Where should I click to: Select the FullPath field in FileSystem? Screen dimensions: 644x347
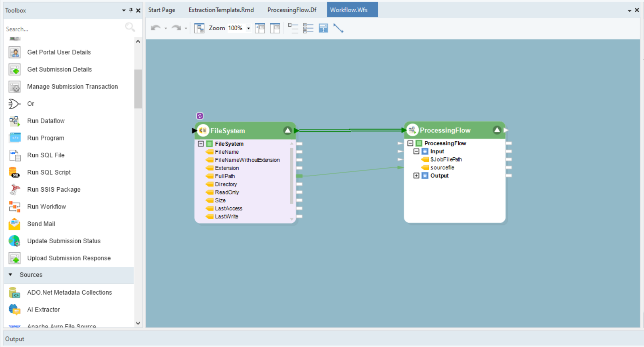coord(224,176)
